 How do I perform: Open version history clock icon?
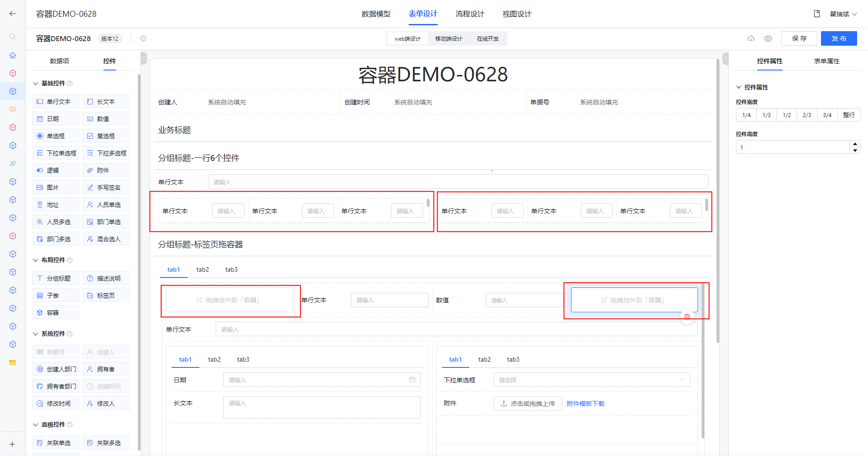coord(143,38)
